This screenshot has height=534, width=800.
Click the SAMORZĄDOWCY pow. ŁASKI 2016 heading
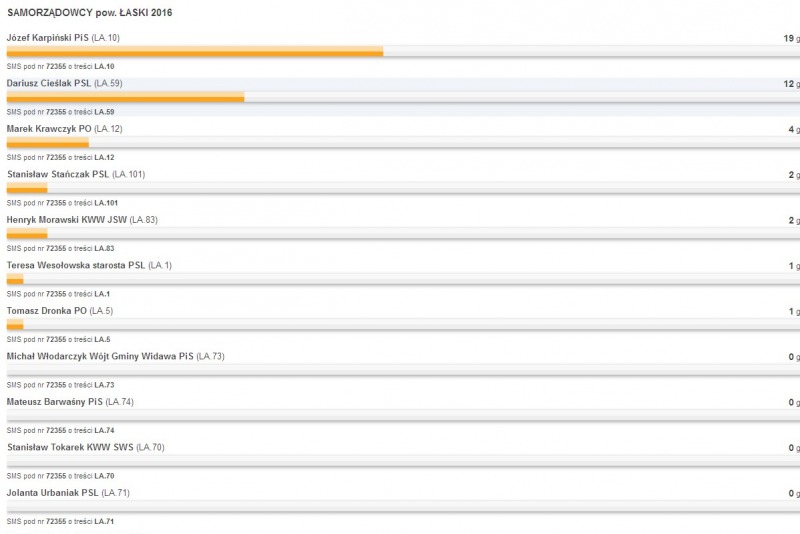point(89,13)
